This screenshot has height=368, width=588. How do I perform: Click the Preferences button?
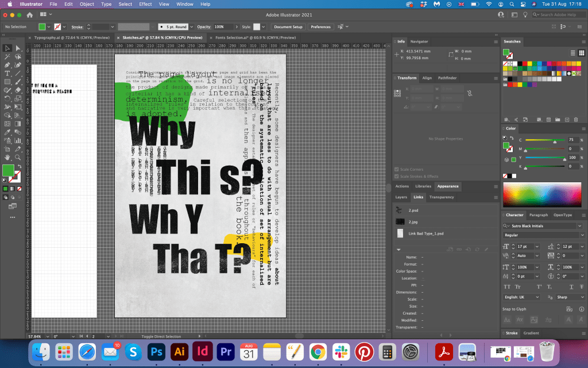point(320,26)
